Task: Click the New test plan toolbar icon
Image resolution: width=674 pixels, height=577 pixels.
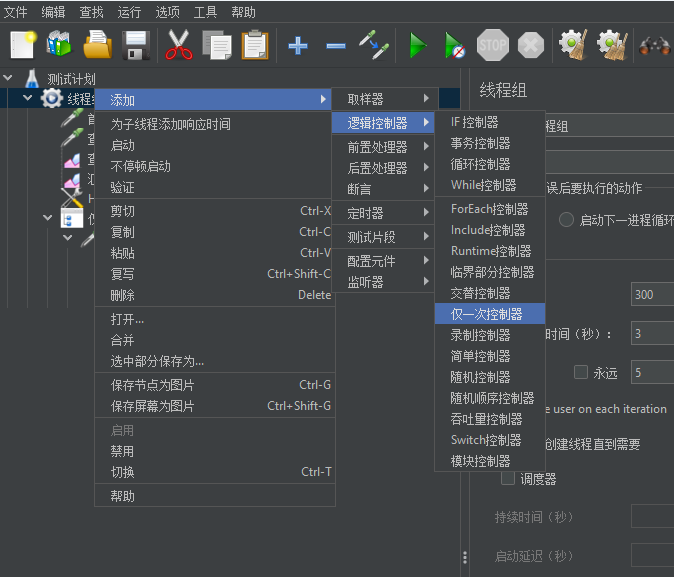Action: pyautogui.click(x=23, y=44)
